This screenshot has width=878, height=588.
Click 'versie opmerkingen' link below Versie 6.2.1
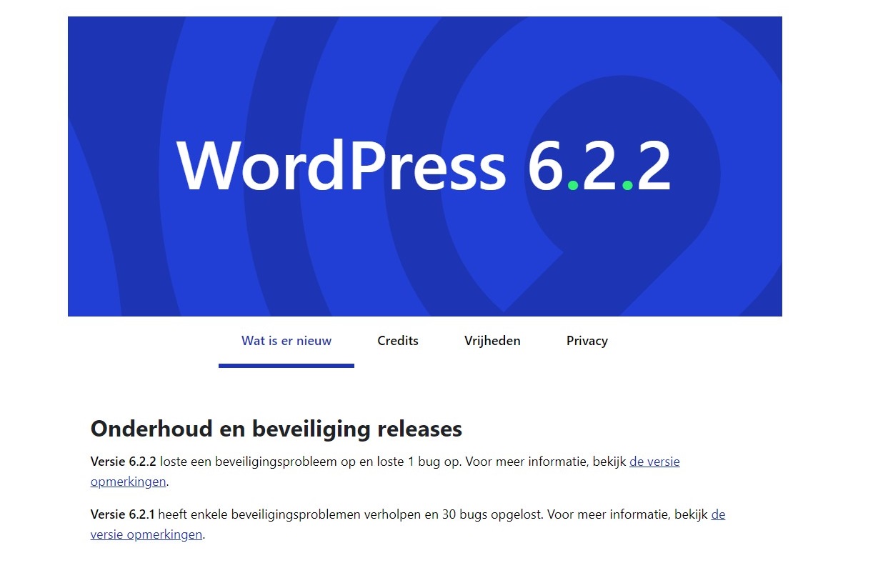point(146,534)
